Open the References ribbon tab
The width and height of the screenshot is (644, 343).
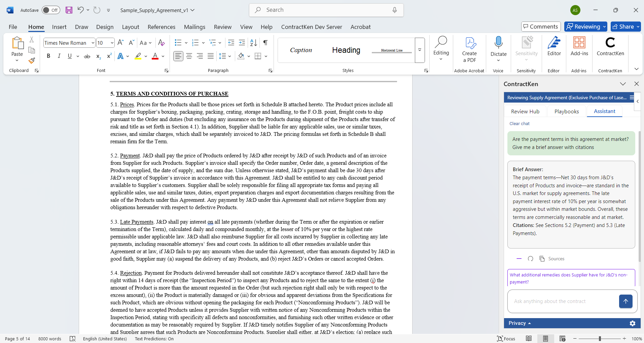click(x=162, y=27)
